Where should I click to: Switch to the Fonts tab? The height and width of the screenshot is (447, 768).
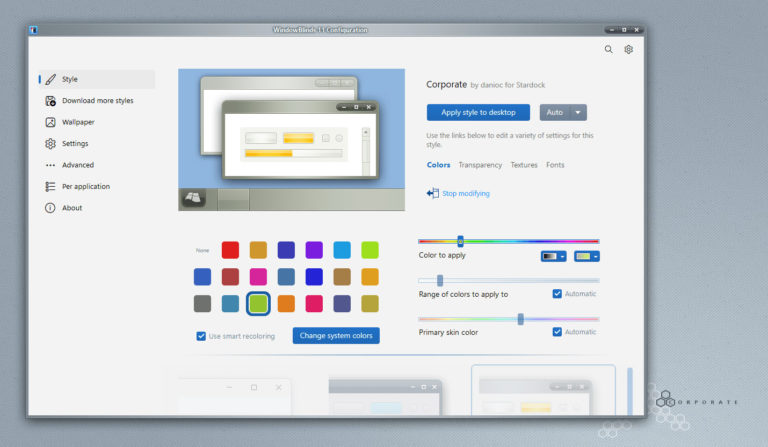(x=555, y=165)
